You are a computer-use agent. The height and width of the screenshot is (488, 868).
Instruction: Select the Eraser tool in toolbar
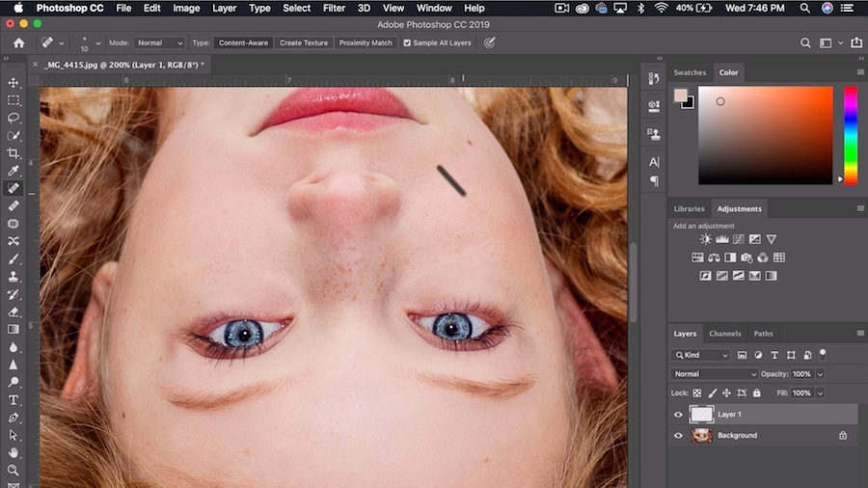pos(14,312)
